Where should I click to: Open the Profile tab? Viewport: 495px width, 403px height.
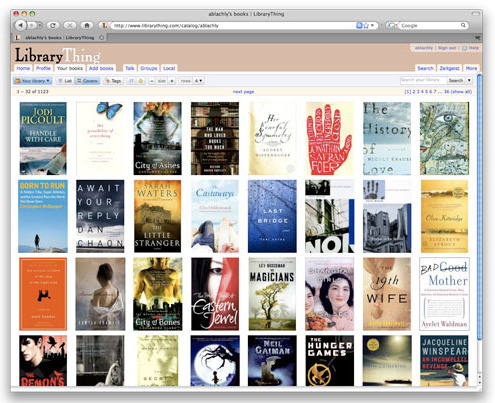click(x=43, y=68)
